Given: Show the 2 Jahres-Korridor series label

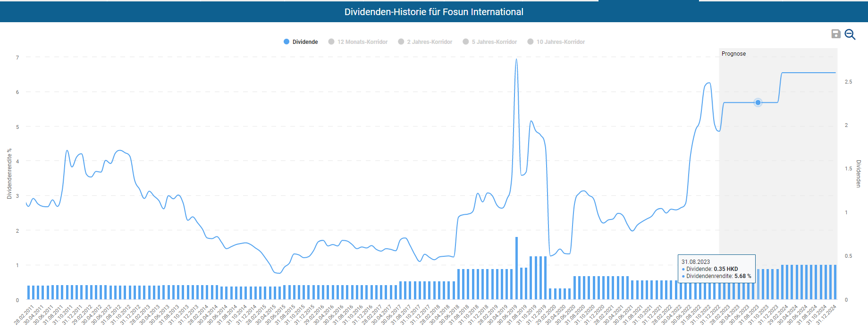Looking at the screenshot, I should [429, 42].
